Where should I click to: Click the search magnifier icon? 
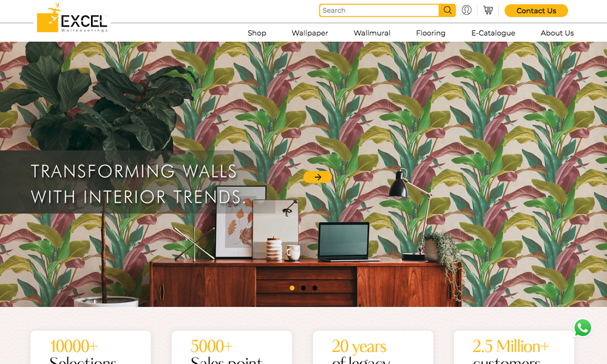pos(447,10)
